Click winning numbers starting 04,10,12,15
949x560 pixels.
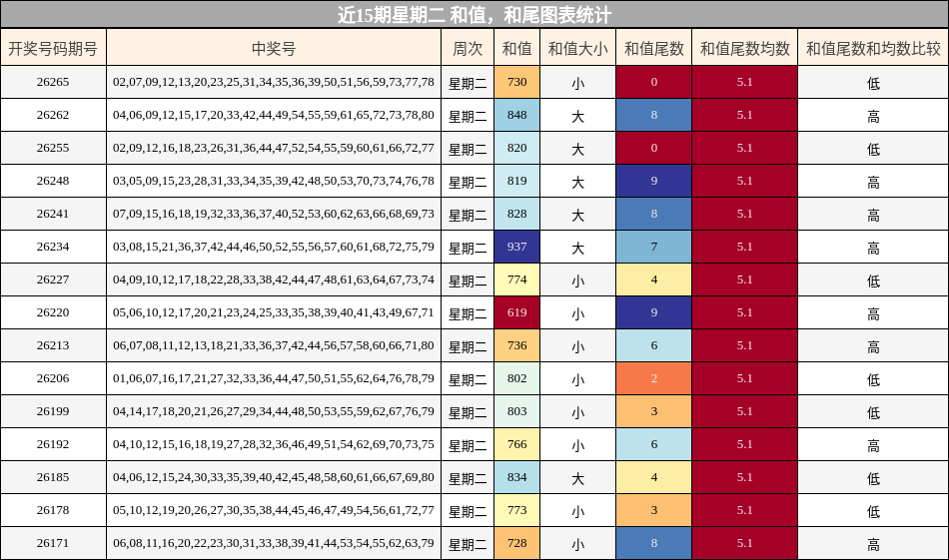coord(274,444)
